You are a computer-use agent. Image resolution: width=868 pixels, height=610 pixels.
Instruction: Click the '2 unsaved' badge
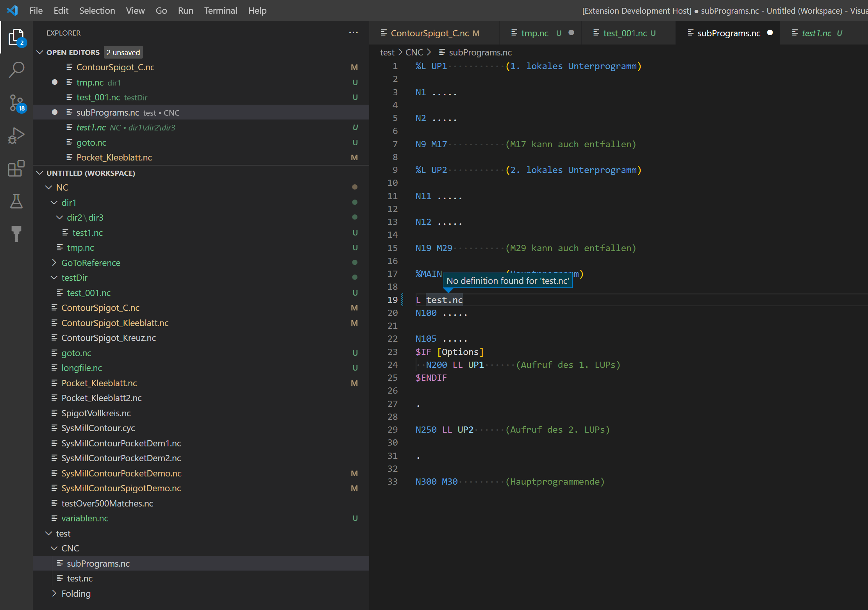[123, 52]
